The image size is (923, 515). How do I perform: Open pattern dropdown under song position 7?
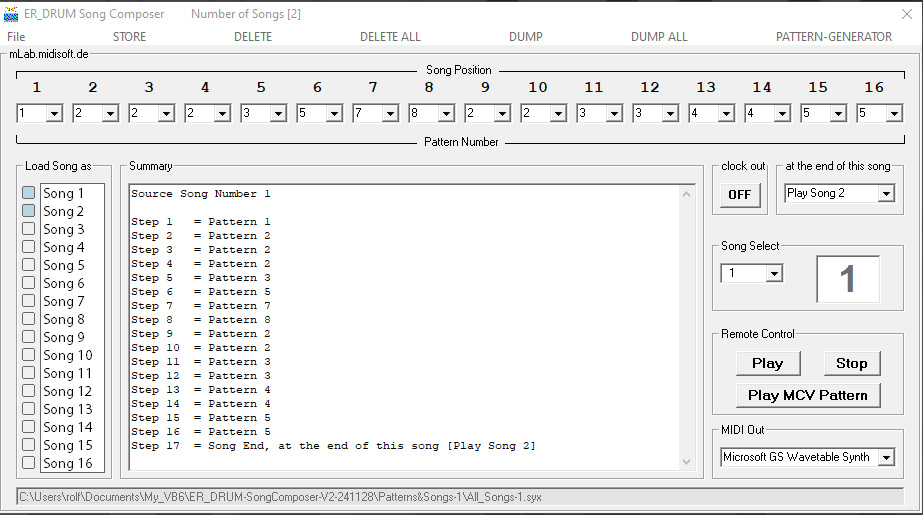[x=390, y=114]
